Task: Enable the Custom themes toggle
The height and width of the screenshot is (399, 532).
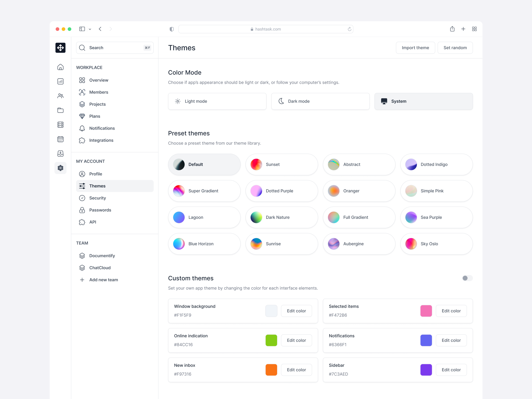Action: click(x=467, y=278)
